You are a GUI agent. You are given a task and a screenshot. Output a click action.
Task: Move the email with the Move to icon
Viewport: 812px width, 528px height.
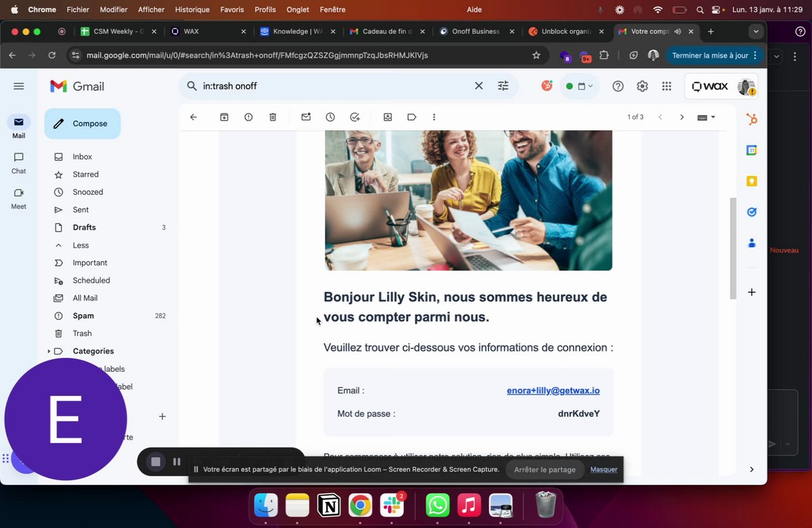pos(388,117)
